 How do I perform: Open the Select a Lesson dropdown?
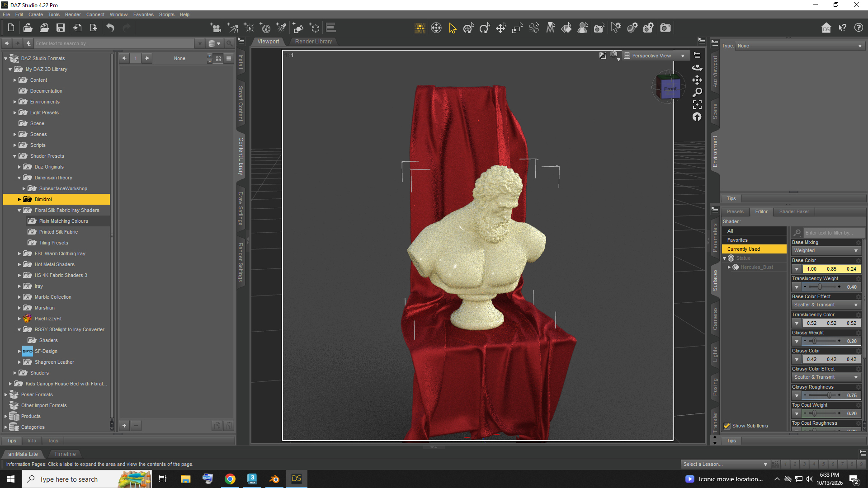[x=725, y=464]
